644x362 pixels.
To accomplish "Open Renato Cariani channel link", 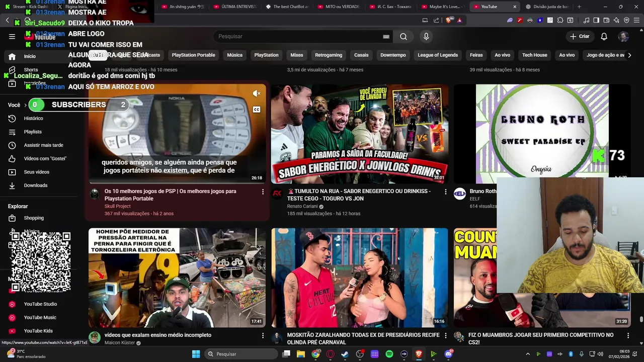I will point(302,206).
